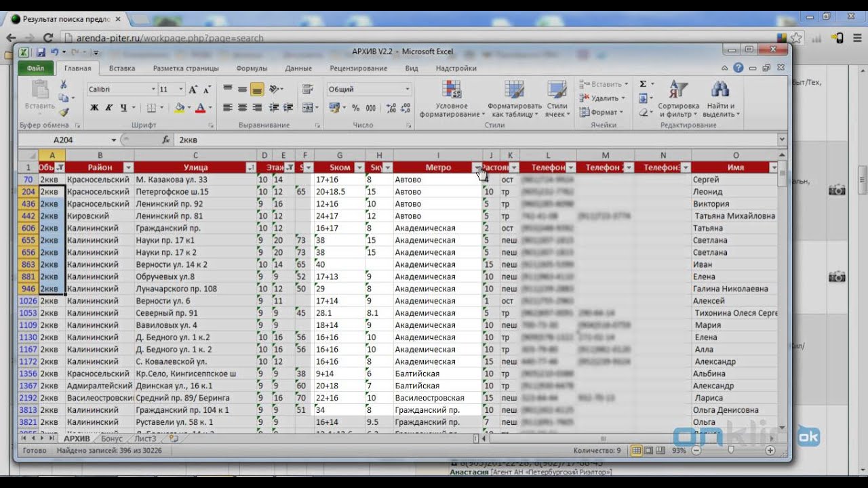The width and height of the screenshot is (868, 488).
Task: Toggle italic К formatting
Action: click(x=108, y=108)
